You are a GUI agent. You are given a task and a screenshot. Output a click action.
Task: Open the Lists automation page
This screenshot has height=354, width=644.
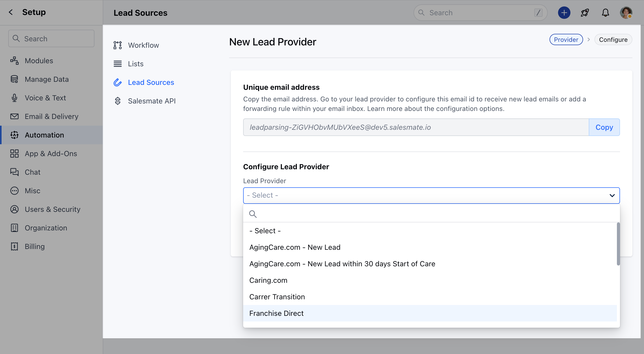136,64
